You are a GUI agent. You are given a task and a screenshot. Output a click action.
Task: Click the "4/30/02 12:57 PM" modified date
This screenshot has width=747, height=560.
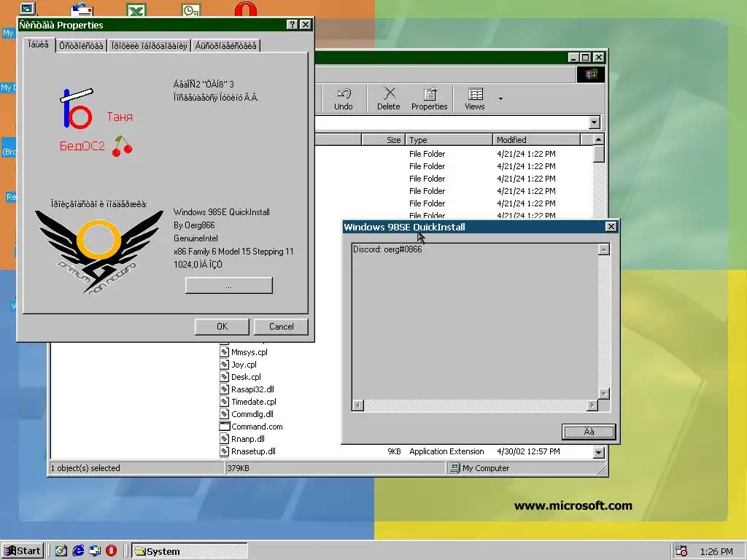[528, 451]
